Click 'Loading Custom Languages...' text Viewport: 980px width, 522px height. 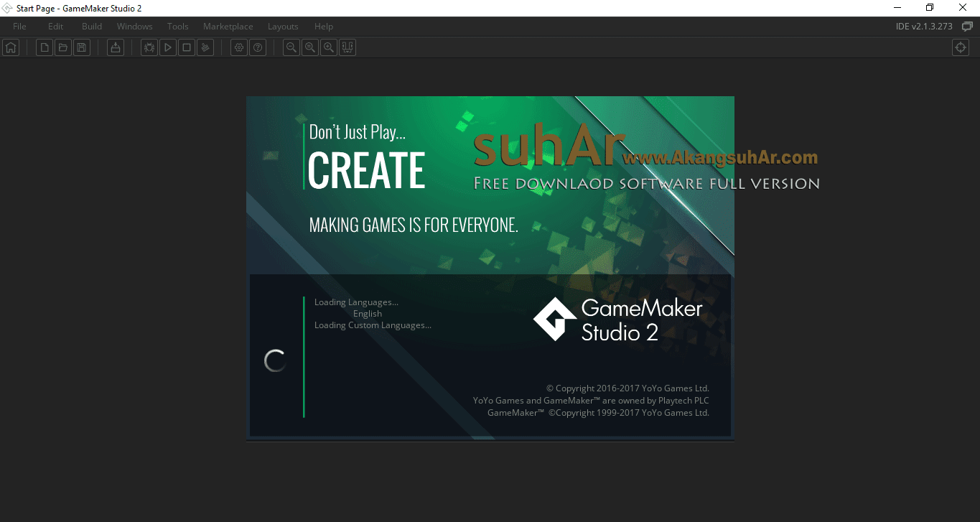click(x=373, y=325)
